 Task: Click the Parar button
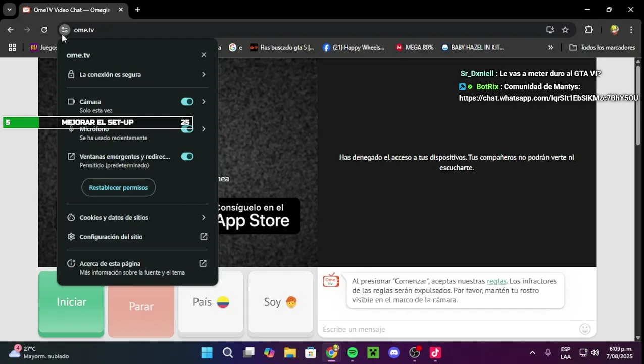click(x=141, y=305)
